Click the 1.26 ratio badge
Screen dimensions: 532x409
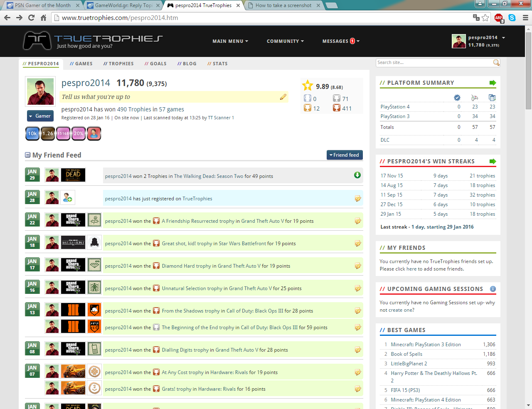coord(48,133)
